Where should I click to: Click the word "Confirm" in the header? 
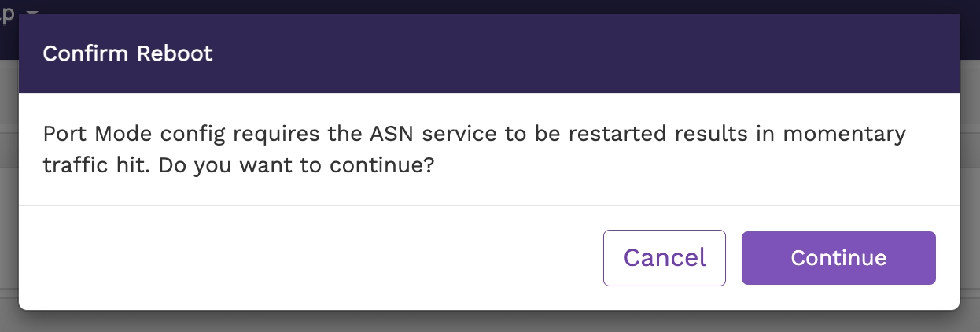(85, 54)
